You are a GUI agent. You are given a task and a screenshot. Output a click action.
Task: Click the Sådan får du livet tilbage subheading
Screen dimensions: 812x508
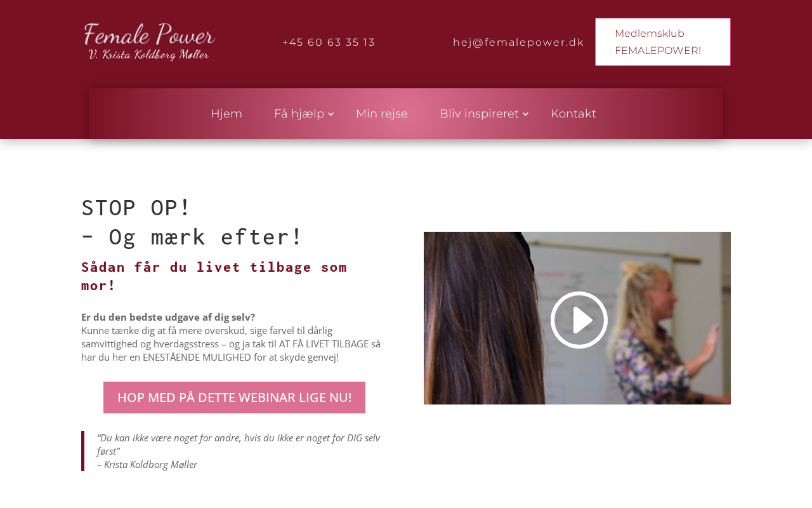point(214,276)
